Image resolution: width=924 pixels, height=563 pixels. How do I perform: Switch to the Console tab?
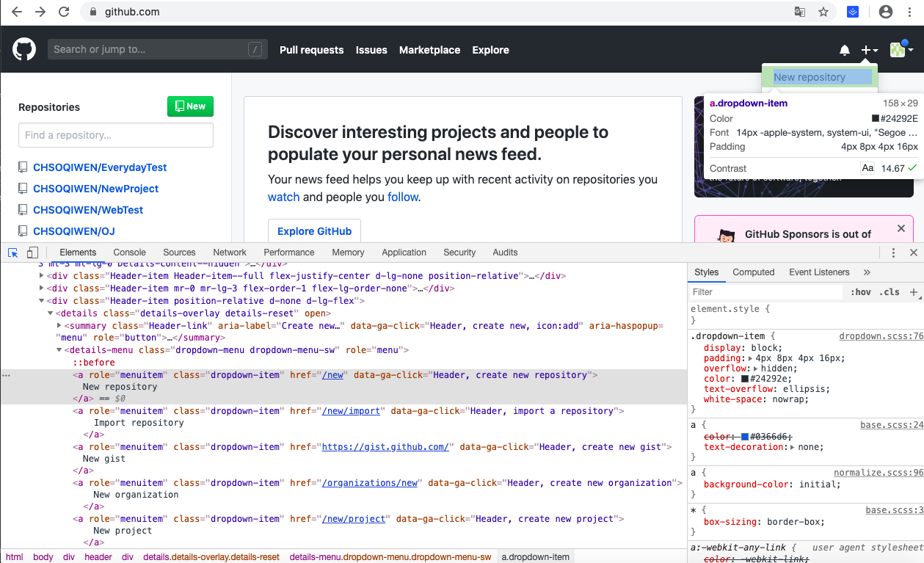coord(130,253)
